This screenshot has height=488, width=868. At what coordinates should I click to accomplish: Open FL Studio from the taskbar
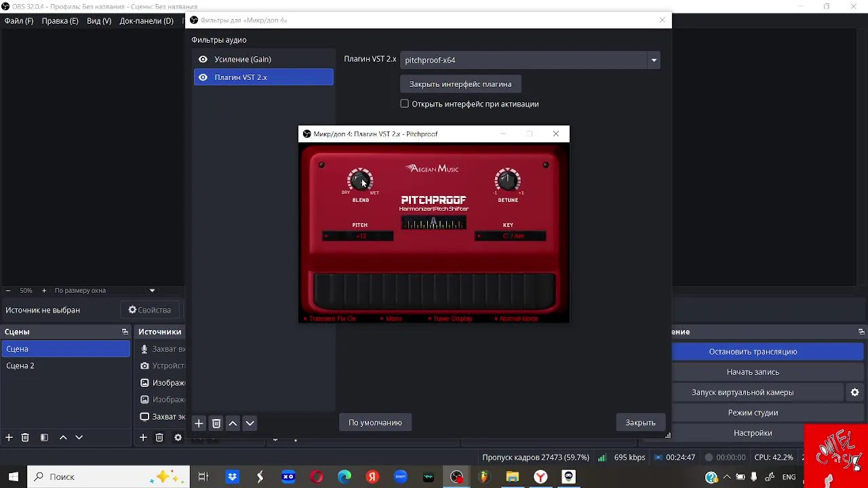484,477
